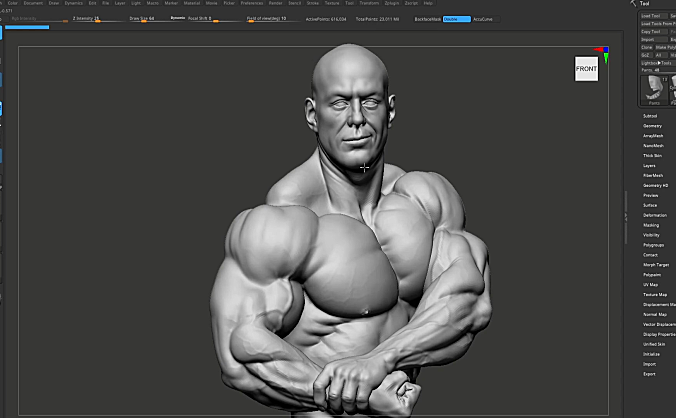
Task: Expand the Masking sub-palette
Action: pyautogui.click(x=651, y=225)
